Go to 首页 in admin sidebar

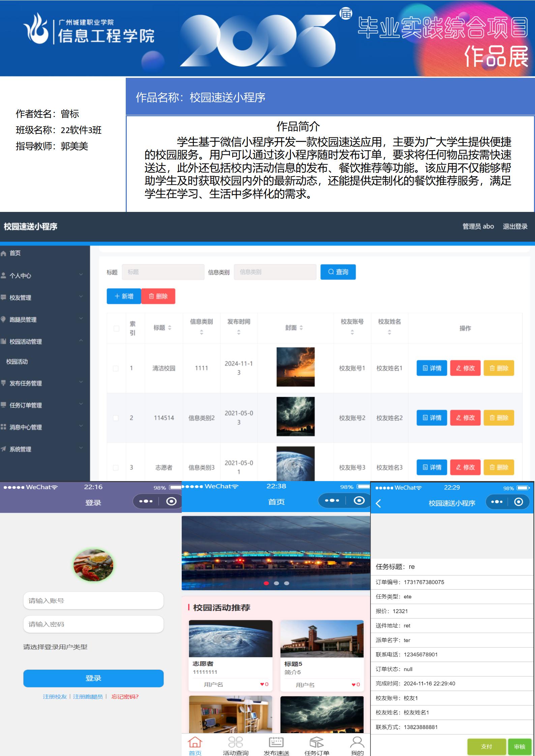coord(15,253)
